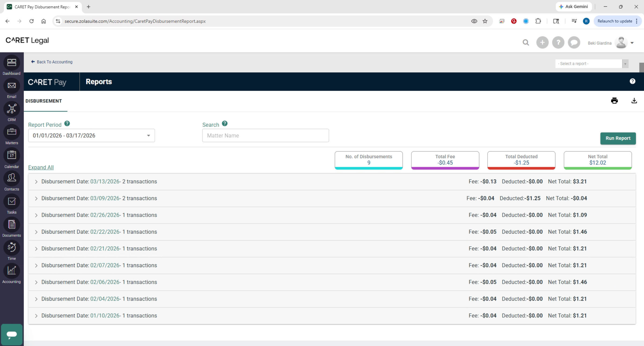Open the Calendar sidebar icon

[12, 155]
